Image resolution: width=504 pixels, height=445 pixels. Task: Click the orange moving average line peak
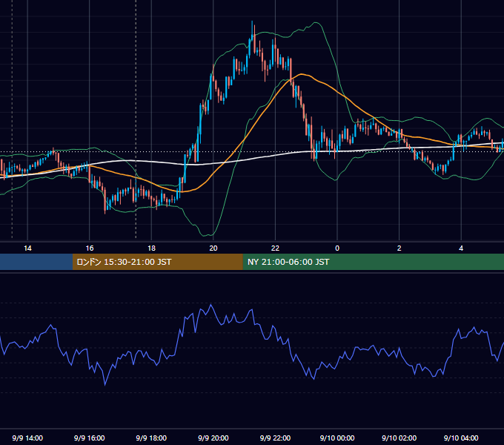point(302,74)
